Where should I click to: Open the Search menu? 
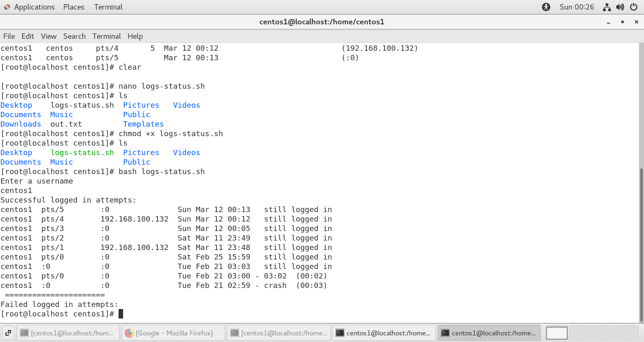tap(74, 36)
